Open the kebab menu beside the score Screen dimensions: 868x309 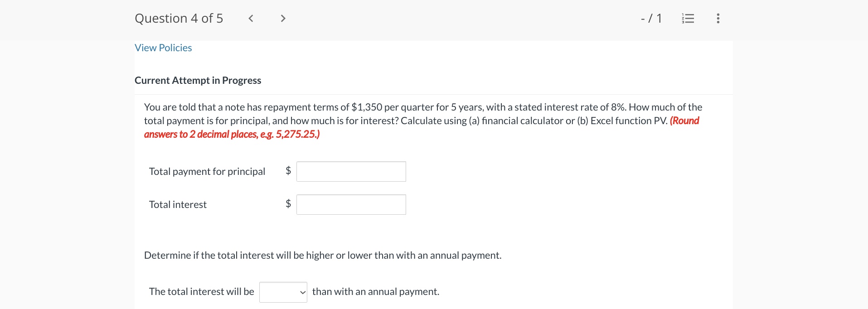pyautogui.click(x=718, y=19)
